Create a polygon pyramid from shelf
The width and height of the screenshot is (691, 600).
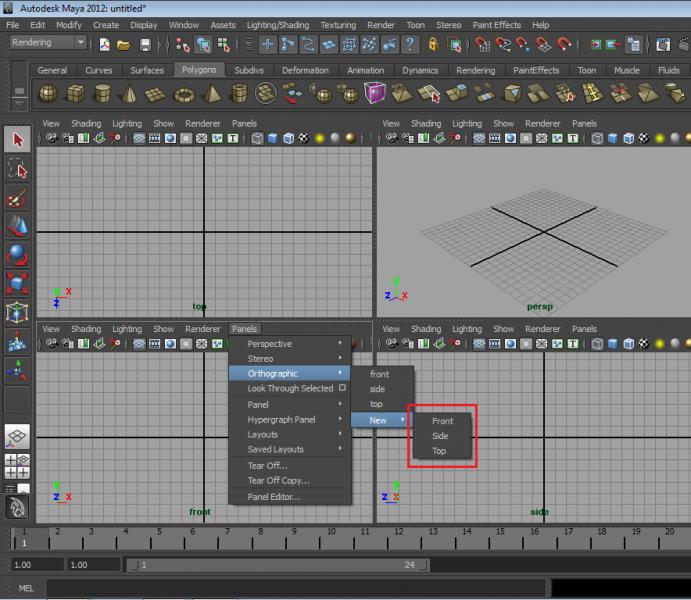point(212,94)
